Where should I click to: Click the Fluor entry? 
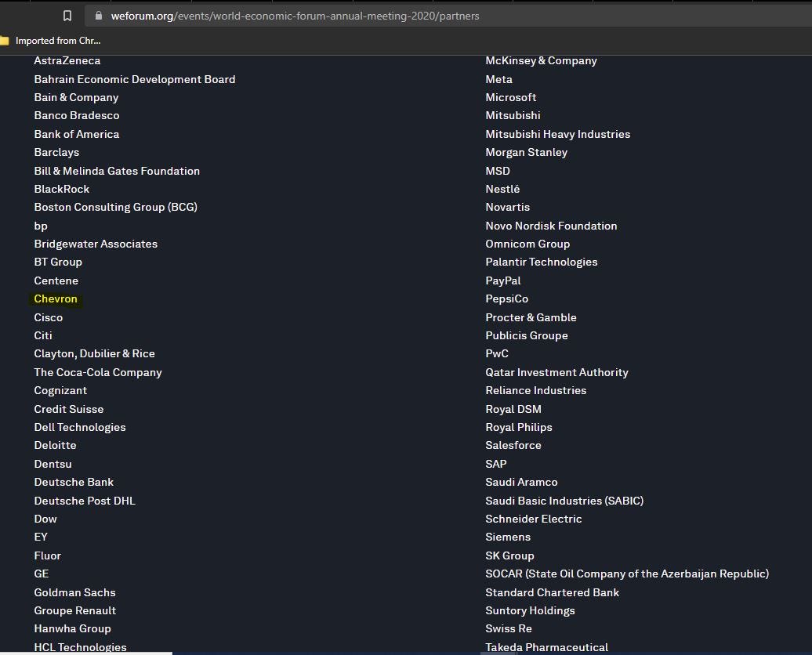48,555
